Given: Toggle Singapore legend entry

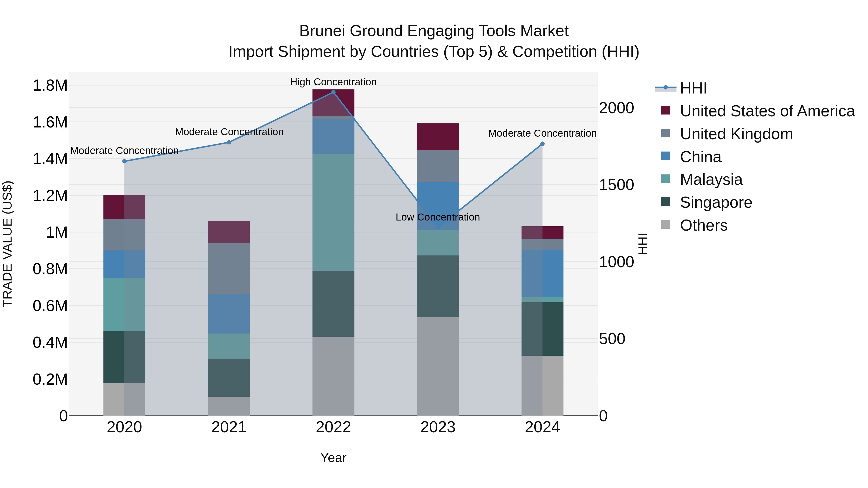Looking at the screenshot, I should tap(707, 202).
